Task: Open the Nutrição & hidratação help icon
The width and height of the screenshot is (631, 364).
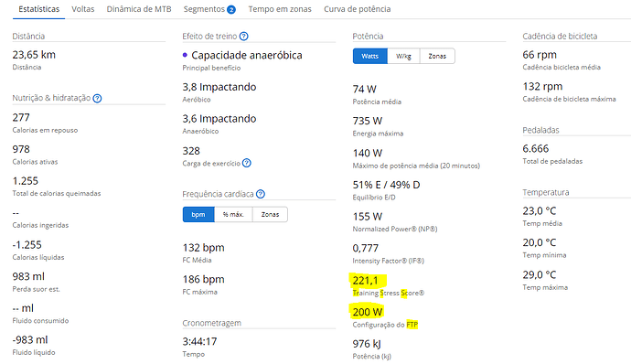Action: (x=97, y=98)
